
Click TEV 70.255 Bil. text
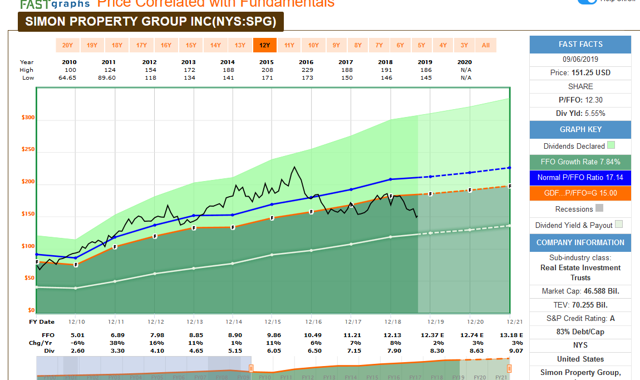[x=580, y=305]
